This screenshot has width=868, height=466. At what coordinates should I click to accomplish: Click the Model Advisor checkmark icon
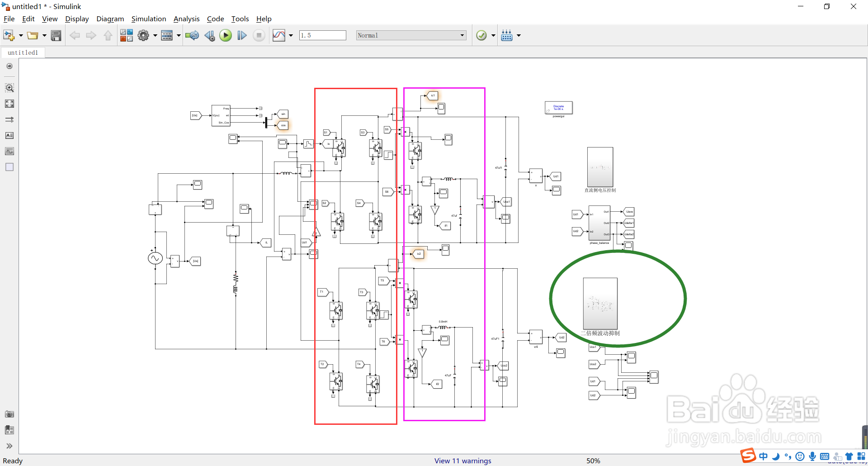481,35
